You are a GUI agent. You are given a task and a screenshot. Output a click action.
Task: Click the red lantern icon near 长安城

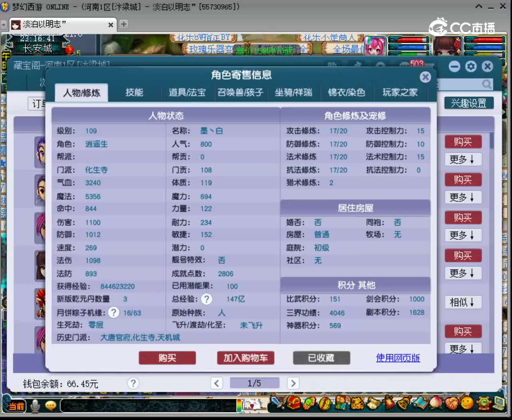coord(70,50)
